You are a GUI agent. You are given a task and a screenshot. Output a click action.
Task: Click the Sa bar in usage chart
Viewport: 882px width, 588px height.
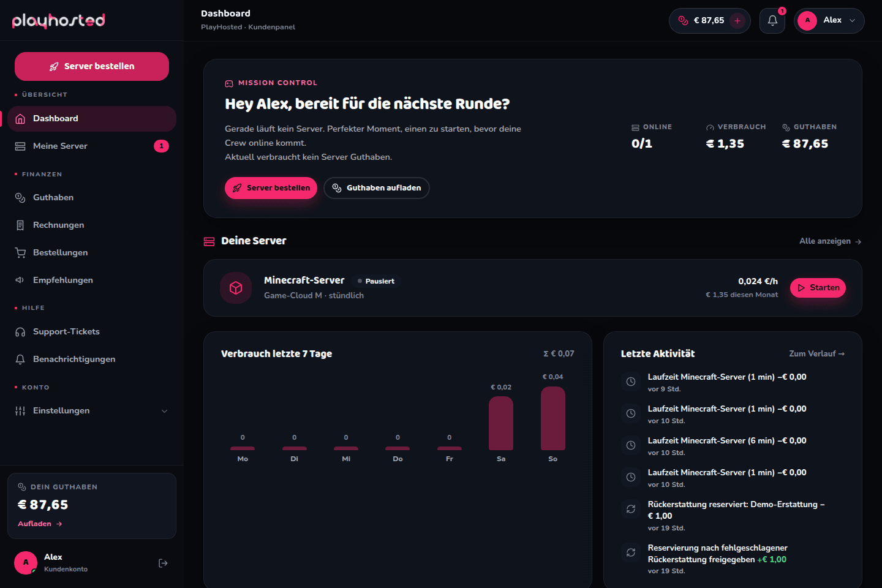[x=501, y=423]
